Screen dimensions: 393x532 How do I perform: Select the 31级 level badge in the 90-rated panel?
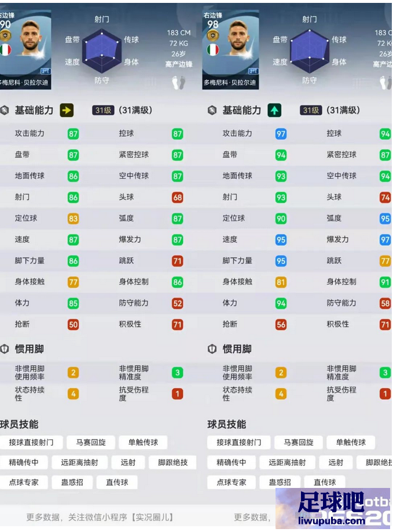pyautogui.click(x=103, y=110)
